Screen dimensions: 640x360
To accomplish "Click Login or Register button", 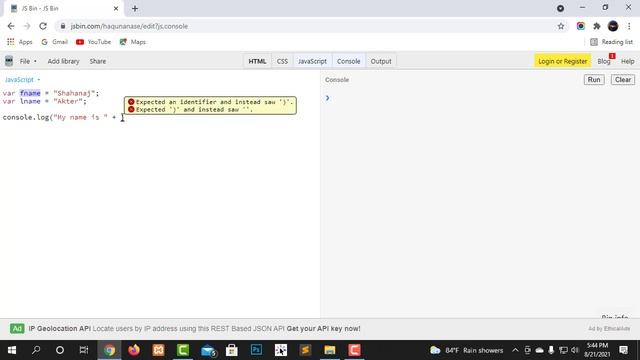I will click(562, 61).
